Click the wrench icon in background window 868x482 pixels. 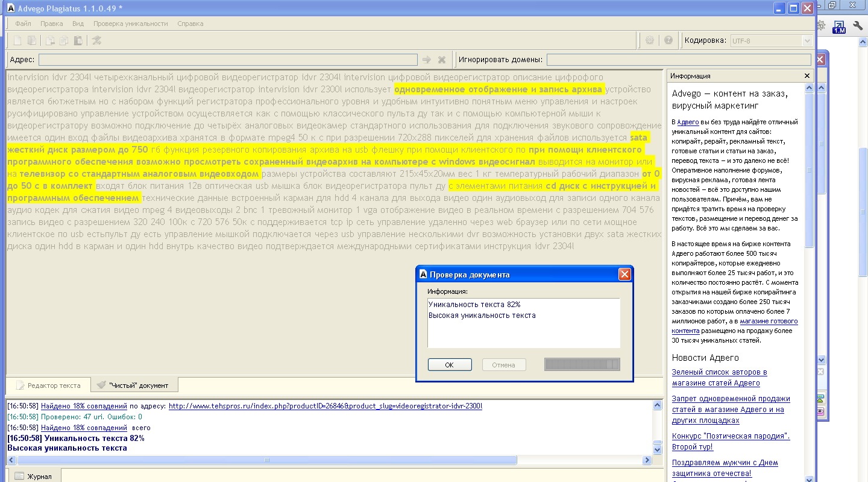pyautogui.click(x=858, y=27)
